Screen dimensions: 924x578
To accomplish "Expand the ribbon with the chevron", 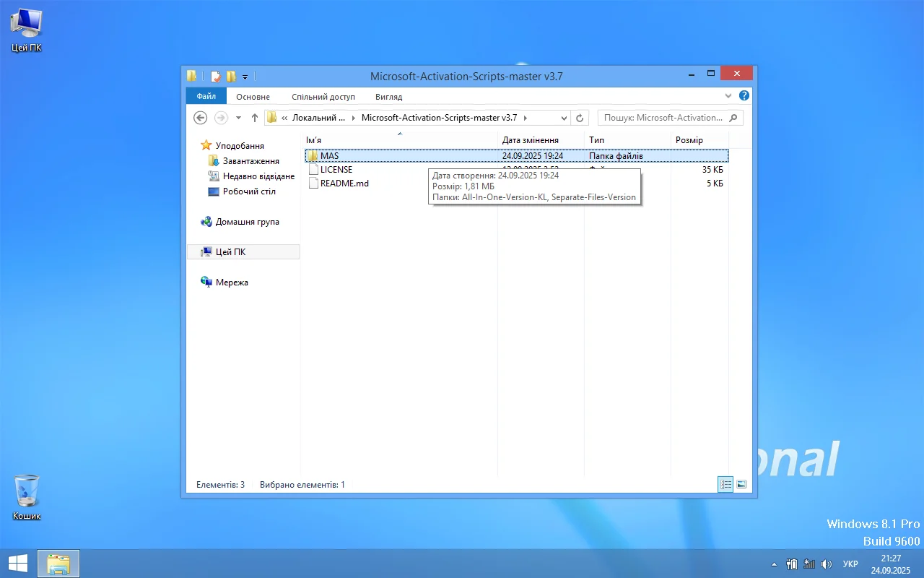I will 728,95.
